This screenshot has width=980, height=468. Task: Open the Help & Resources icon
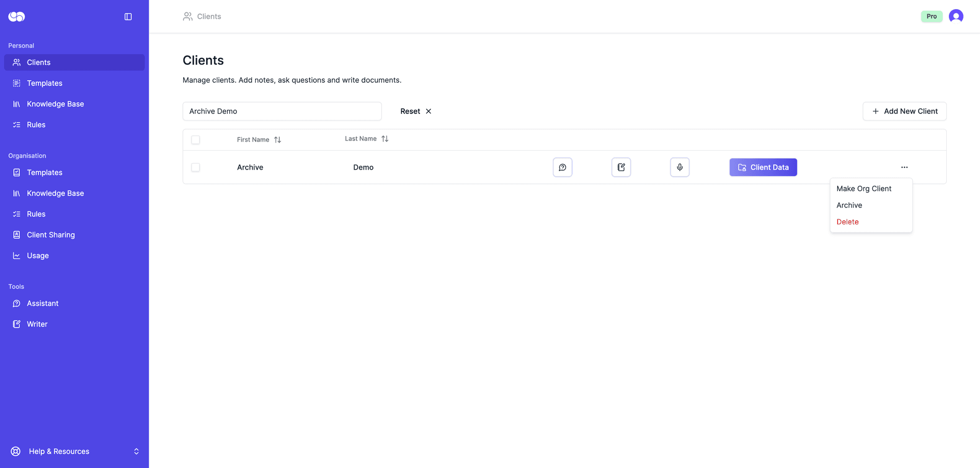[15, 451]
